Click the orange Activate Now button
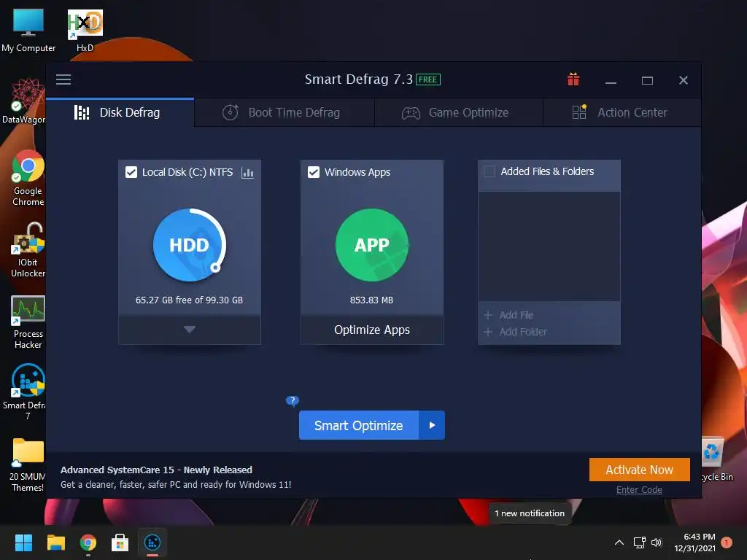 (x=639, y=470)
